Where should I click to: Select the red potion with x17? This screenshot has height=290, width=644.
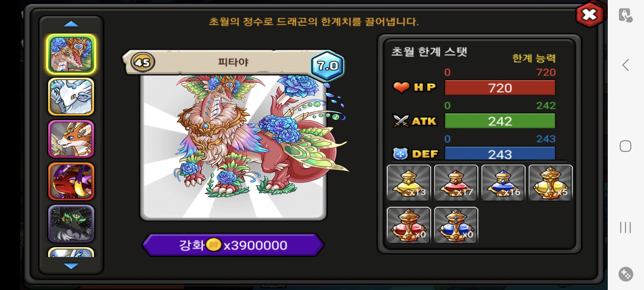click(x=456, y=183)
